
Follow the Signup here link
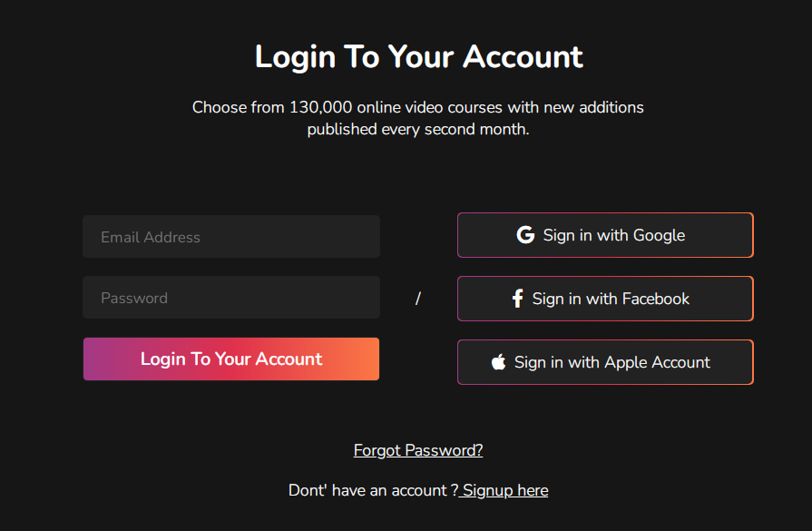[504, 490]
